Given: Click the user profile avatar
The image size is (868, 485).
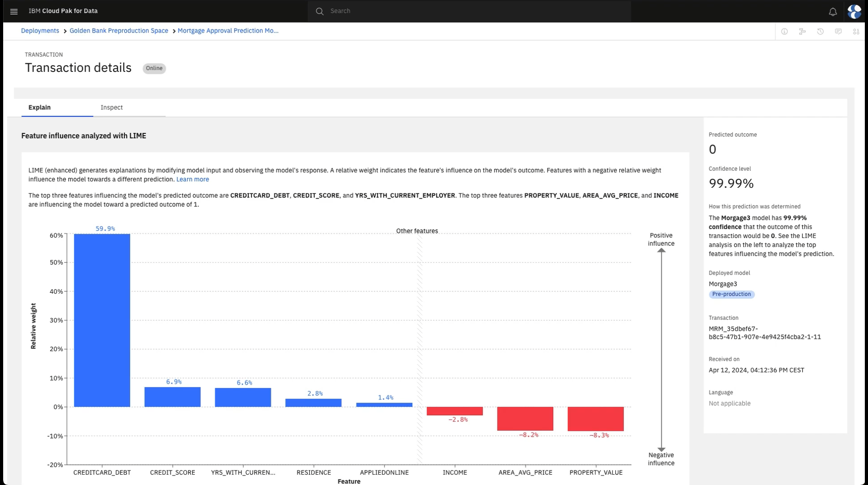Looking at the screenshot, I should [854, 11].
